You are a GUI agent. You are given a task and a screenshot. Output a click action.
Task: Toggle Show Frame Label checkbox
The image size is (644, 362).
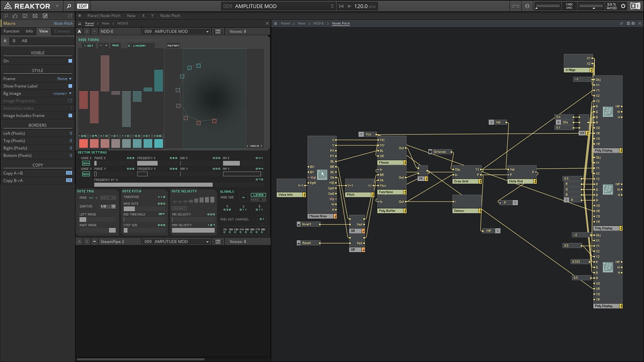click(70, 86)
